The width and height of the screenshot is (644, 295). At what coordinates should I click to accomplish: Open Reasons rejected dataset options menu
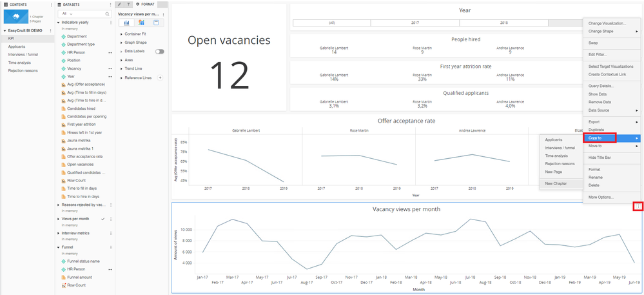(x=111, y=205)
